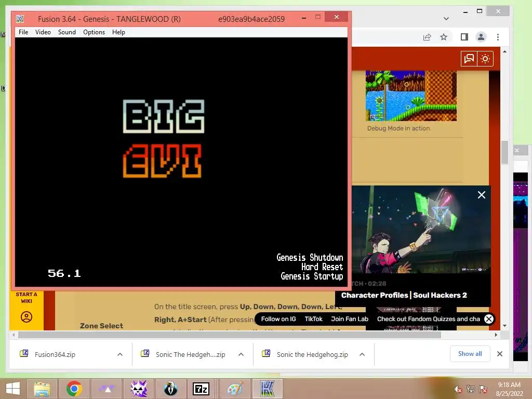Toggle the wiki light/dark theme icon
The width and height of the screenshot is (532, 399).
pyautogui.click(x=485, y=59)
